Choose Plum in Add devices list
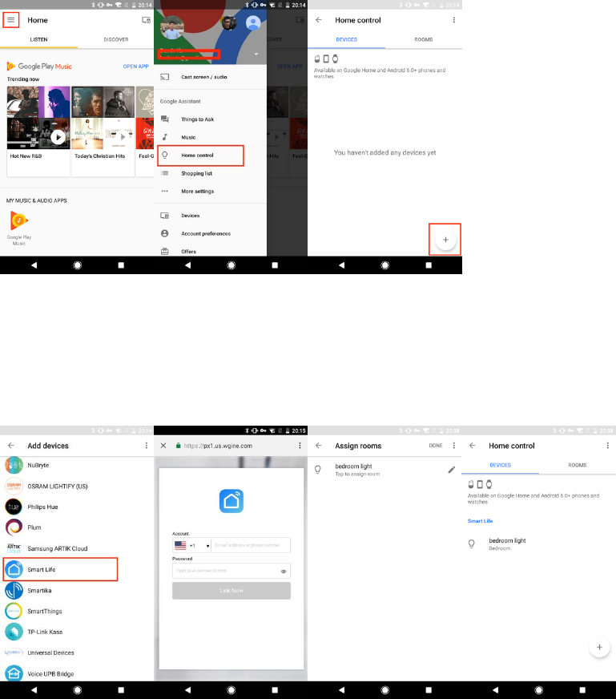Screen dimensions: 616x699 [x=77, y=527]
